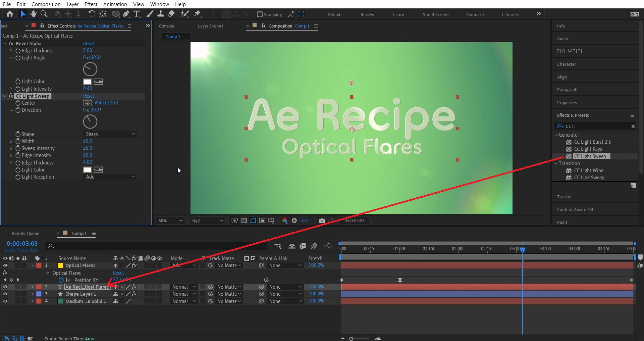Viewport: 644px width, 341px height.
Task: Click the Reset Exposure aperture icon
Action: click(294, 221)
